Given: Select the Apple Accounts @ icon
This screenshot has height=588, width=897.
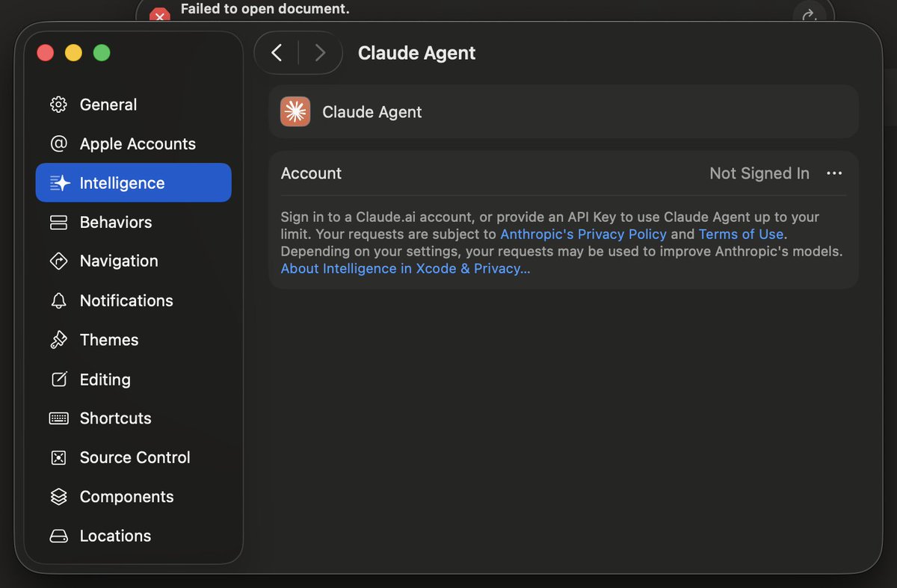Looking at the screenshot, I should click(58, 143).
